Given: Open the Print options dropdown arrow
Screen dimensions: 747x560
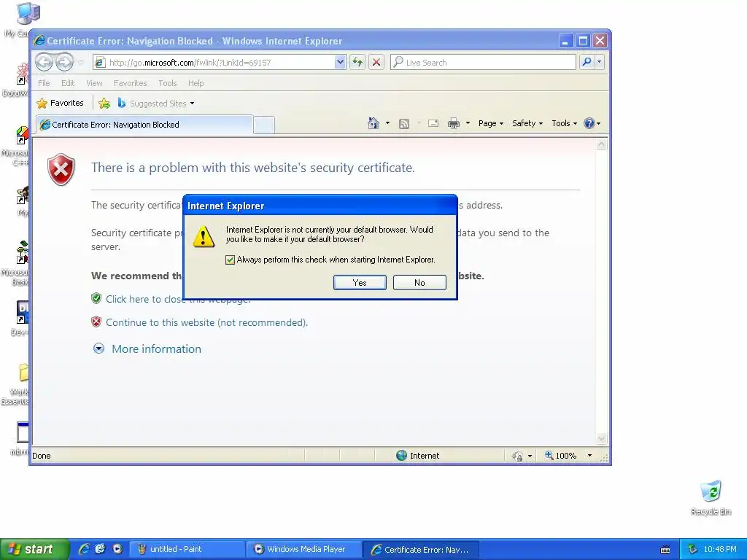Looking at the screenshot, I should point(468,123).
